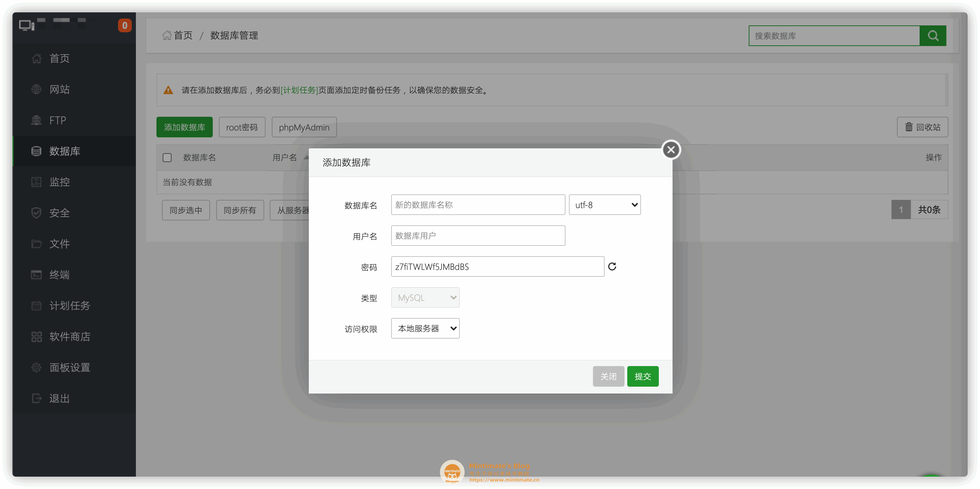This screenshot has width=980, height=489.
Task: Click the 首页 breadcrumb link
Action: 183,35
